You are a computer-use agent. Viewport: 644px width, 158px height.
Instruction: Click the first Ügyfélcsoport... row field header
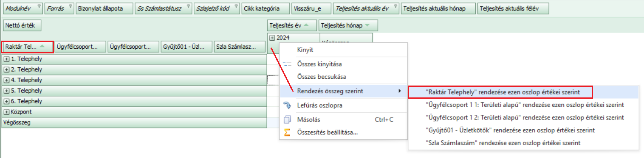coord(80,47)
